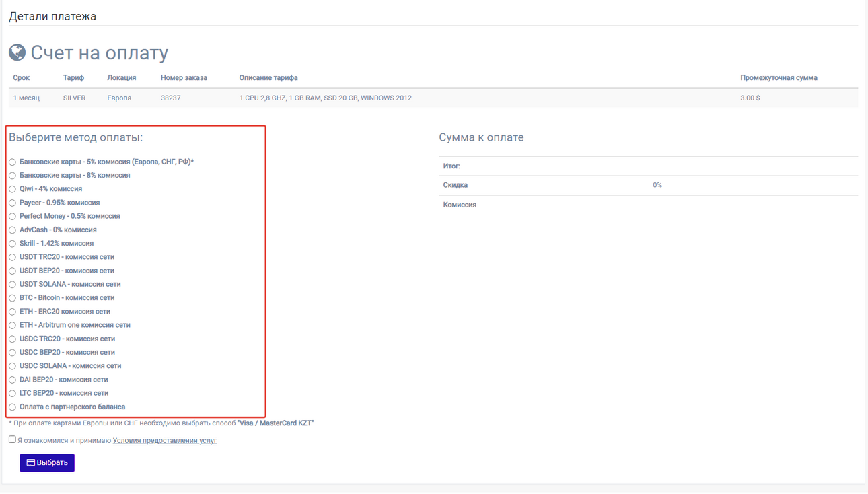
Task: Select USDT BEP20 payment method
Action: tap(12, 271)
